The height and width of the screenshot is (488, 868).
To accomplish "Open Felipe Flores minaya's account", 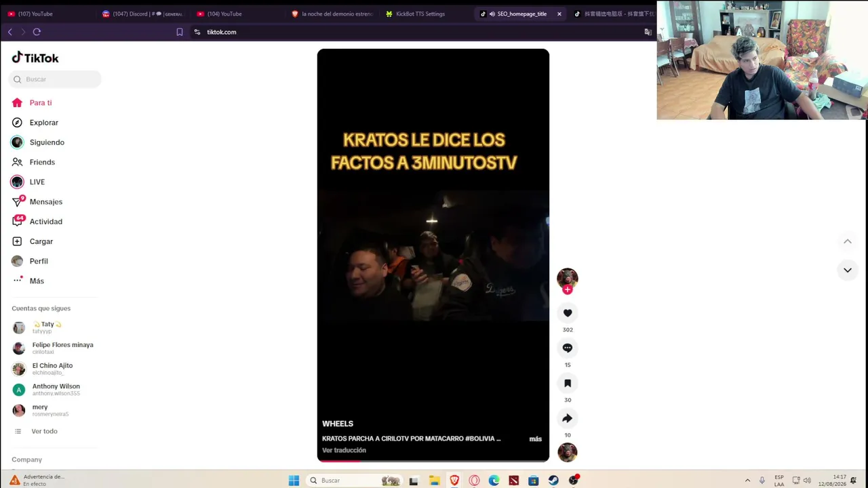I will coord(53,348).
